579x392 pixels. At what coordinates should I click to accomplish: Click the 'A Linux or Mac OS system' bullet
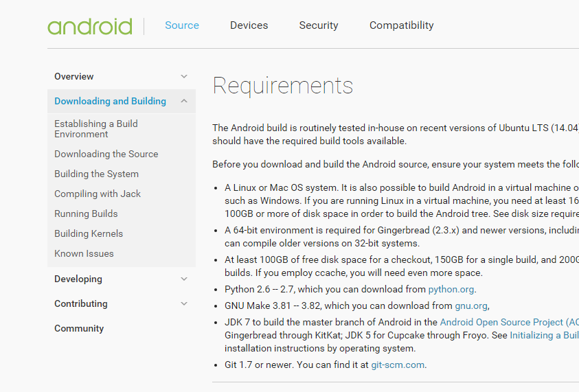[401, 200]
